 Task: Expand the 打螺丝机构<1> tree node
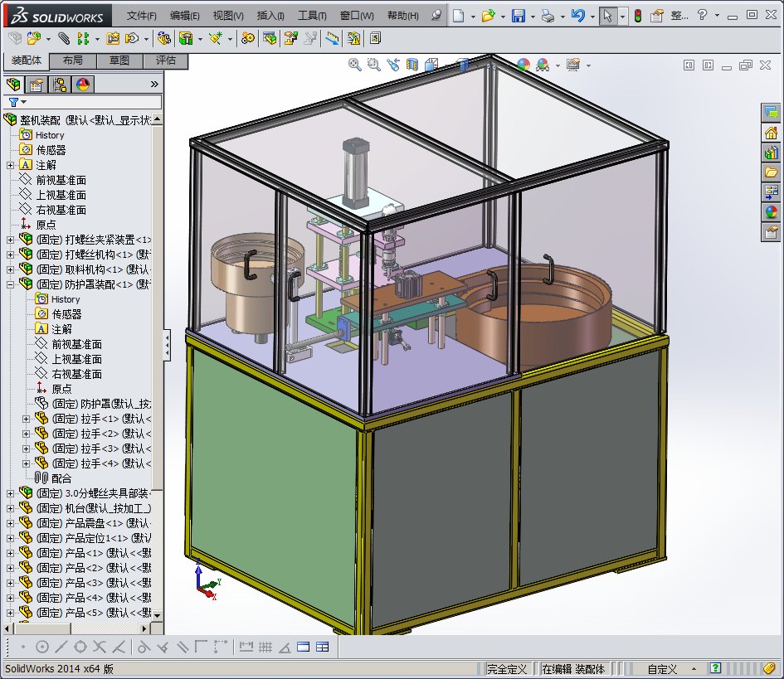point(10,255)
